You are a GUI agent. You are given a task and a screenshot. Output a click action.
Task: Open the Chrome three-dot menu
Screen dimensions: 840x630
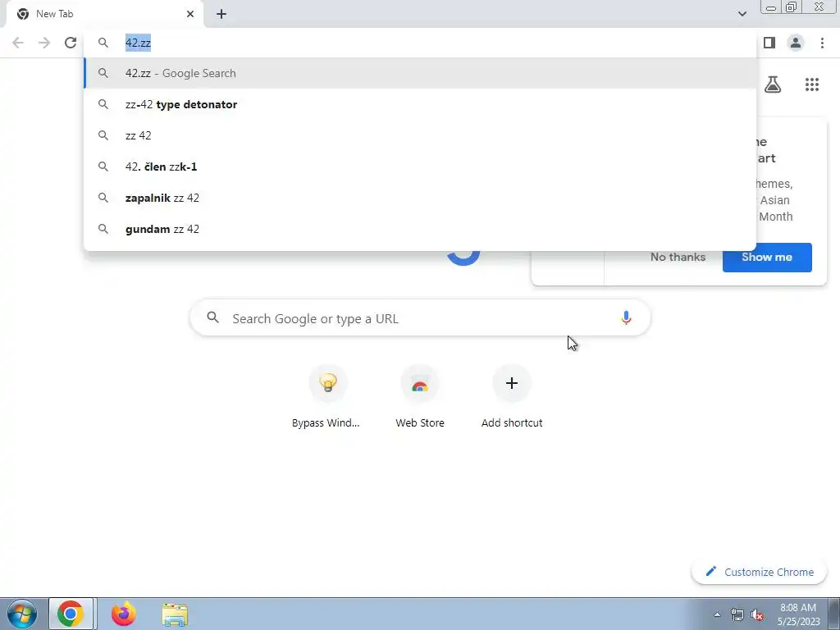[822, 43]
